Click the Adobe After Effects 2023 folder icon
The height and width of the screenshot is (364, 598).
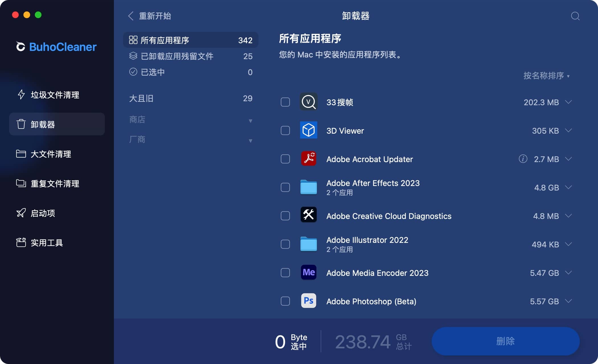pos(309,187)
